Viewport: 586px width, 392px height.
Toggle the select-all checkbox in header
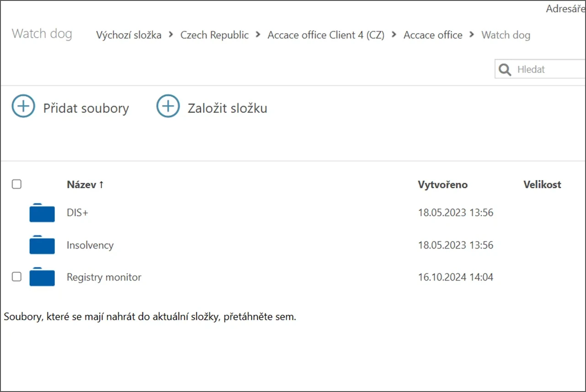click(x=16, y=184)
